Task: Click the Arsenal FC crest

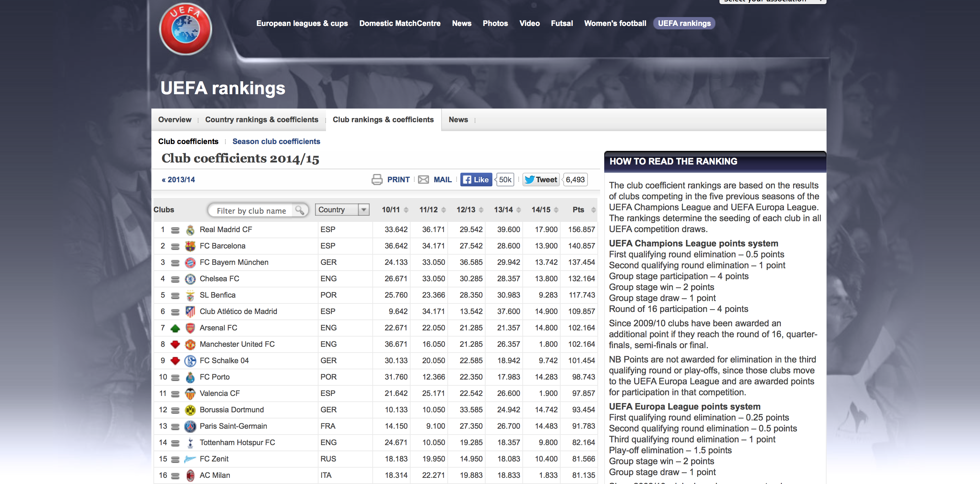Action: pos(190,328)
